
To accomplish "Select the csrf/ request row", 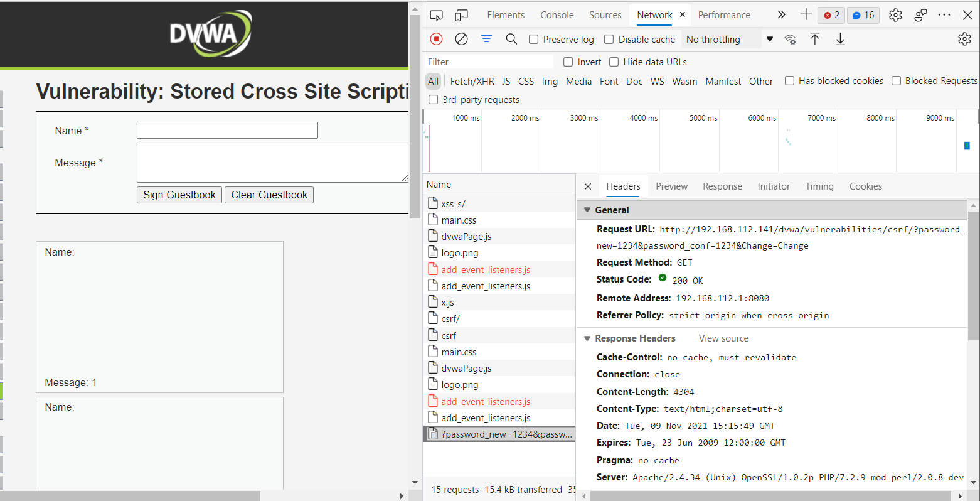I will pos(499,319).
